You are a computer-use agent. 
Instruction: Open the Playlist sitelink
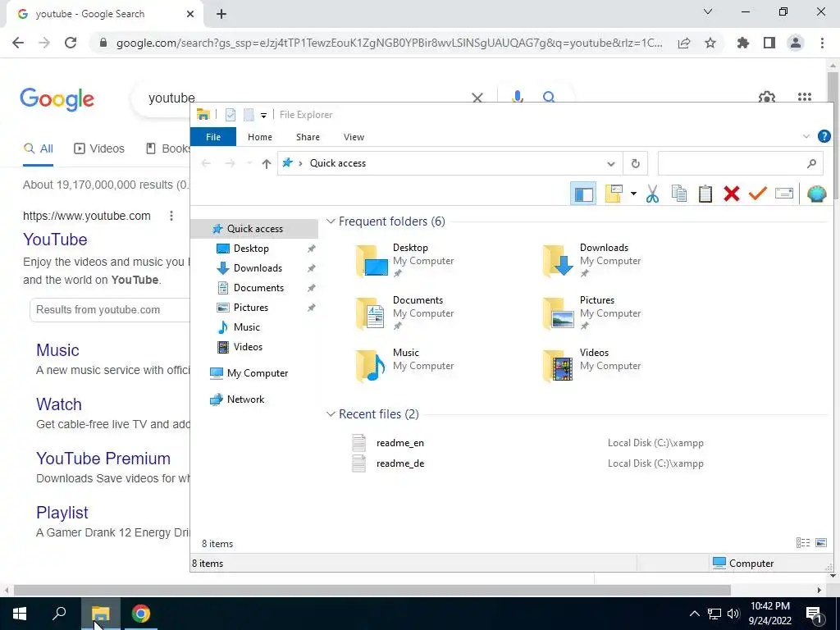pyautogui.click(x=62, y=513)
